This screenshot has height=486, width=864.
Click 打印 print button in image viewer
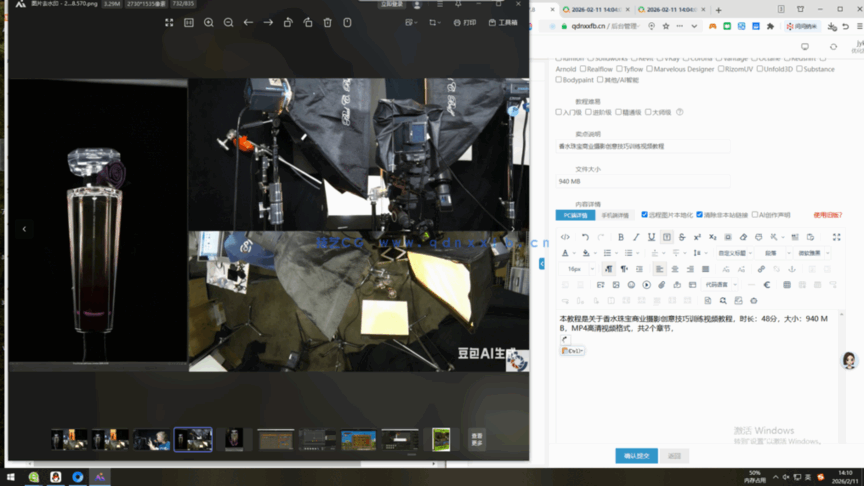pyautogui.click(x=465, y=23)
